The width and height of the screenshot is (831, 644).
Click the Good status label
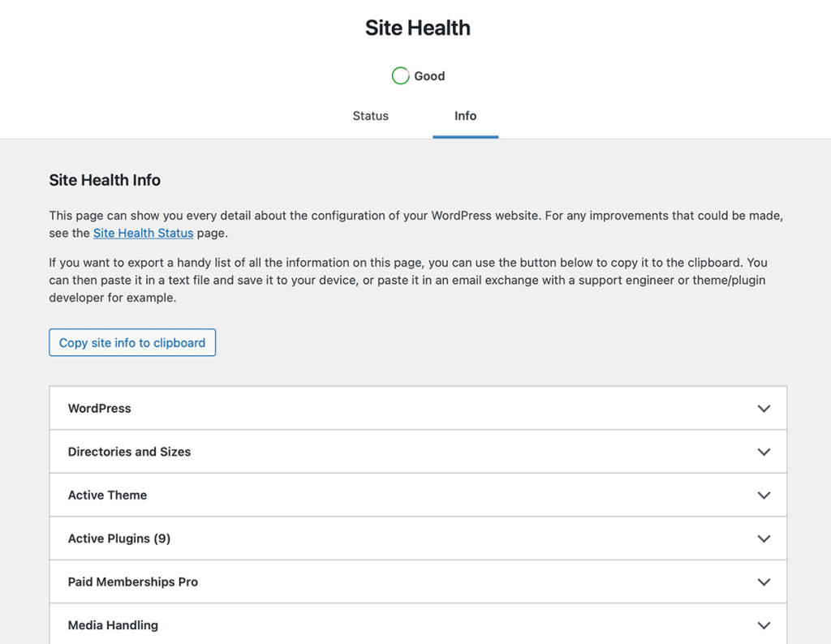[x=429, y=76]
